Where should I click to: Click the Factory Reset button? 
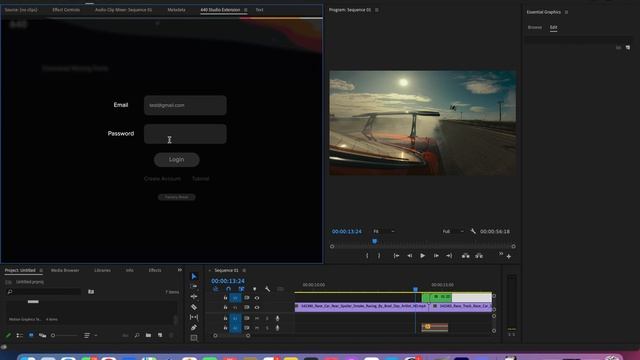[177, 197]
